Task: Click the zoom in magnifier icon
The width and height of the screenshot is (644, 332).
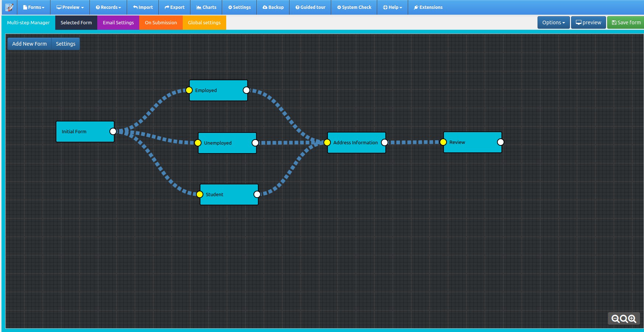Action: (632, 319)
